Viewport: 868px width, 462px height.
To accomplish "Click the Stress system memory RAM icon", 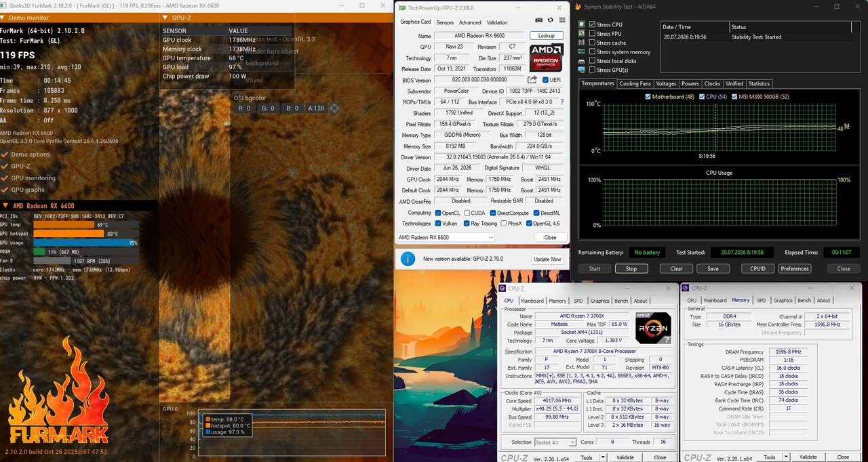I will (x=582, y=51).
